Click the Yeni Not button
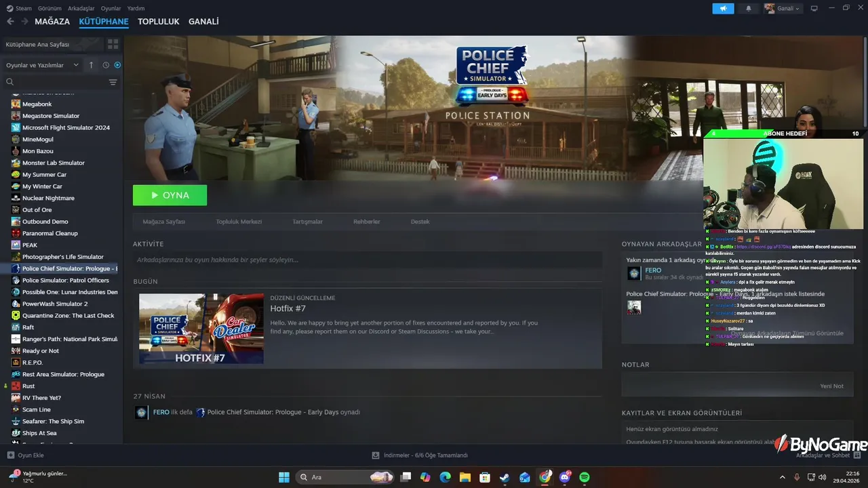This screenshot has width=868, height=488. click(831, 386)
